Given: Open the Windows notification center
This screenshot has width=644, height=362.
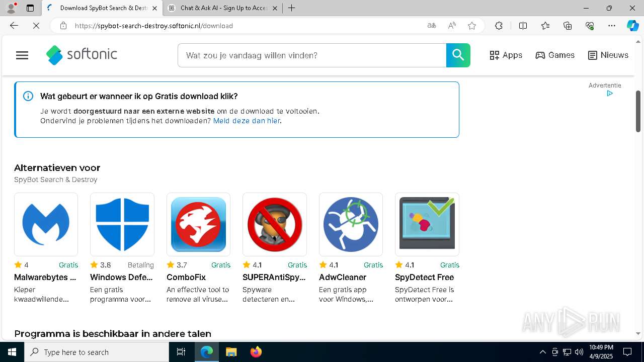Looking at the screenshot, I should [627, 352].
